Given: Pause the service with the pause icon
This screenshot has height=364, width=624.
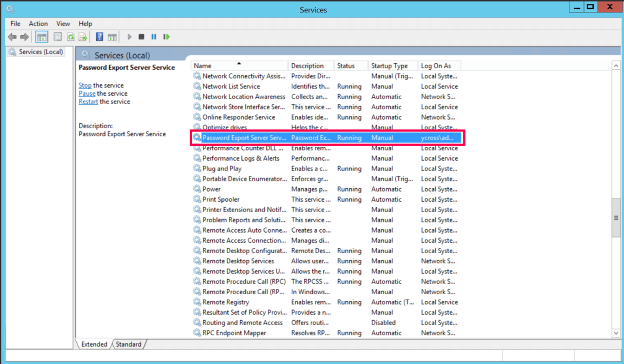Looking at the screenshot, I should click(x=154, y=36).
